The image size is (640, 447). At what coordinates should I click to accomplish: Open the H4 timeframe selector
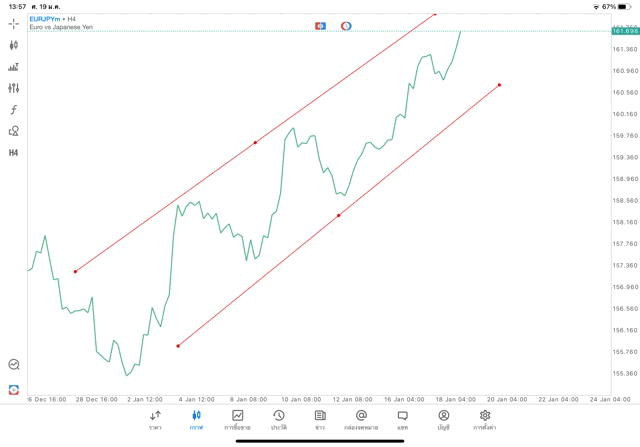(x=14, y=153)
